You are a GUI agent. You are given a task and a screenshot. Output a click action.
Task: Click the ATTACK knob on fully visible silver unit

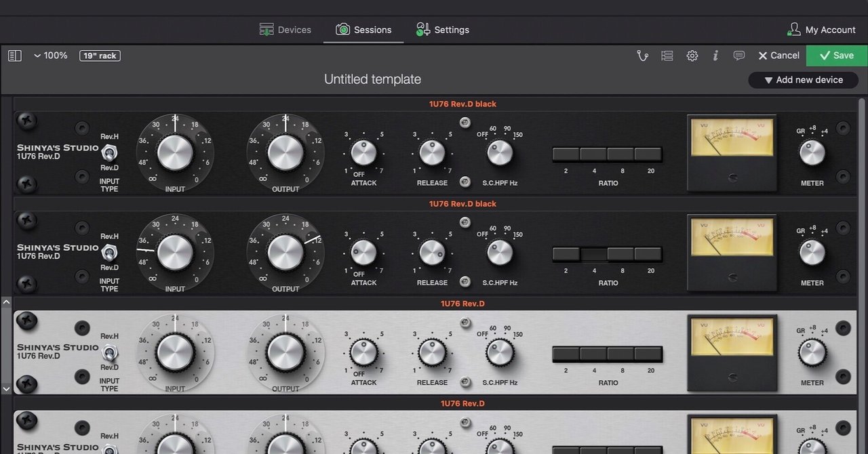(x=363, y=352)
